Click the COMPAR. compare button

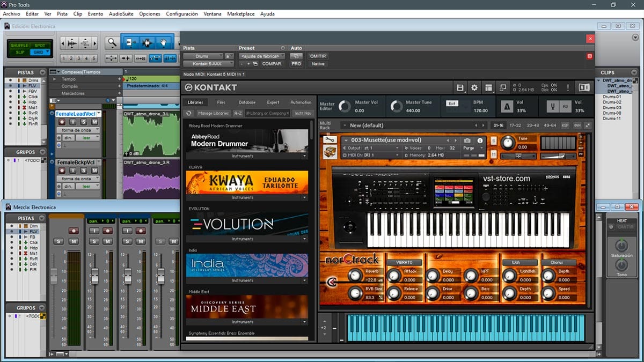click(x=272, y=64)
